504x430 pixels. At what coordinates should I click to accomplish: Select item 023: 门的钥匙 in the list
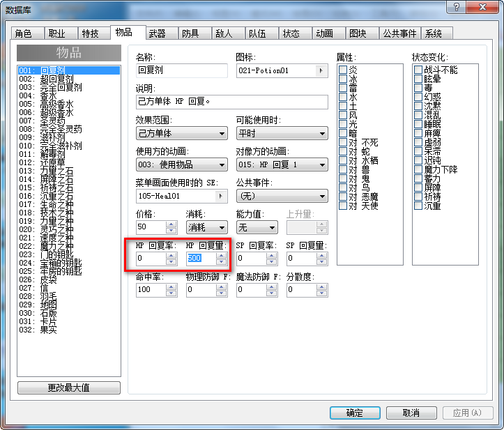coord(69,254)
